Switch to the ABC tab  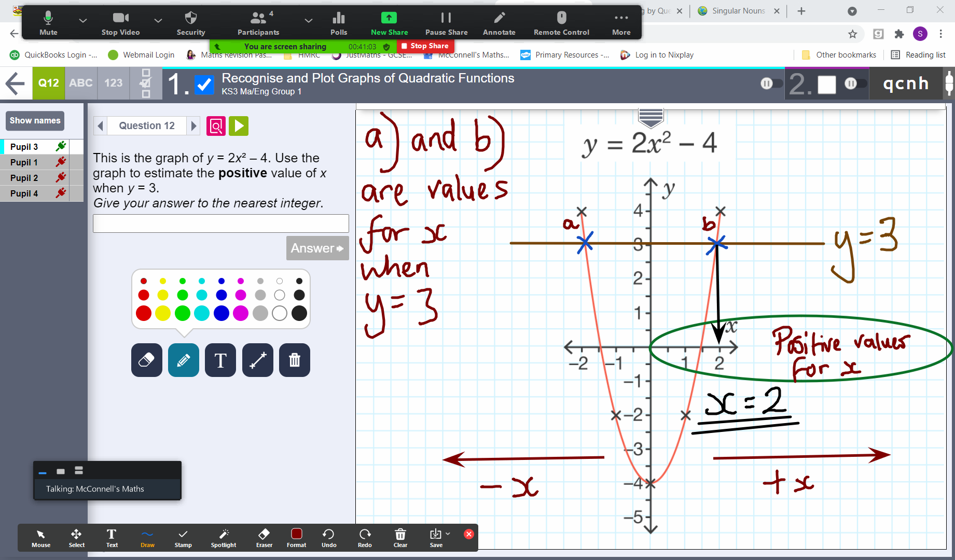click(81, 83)
